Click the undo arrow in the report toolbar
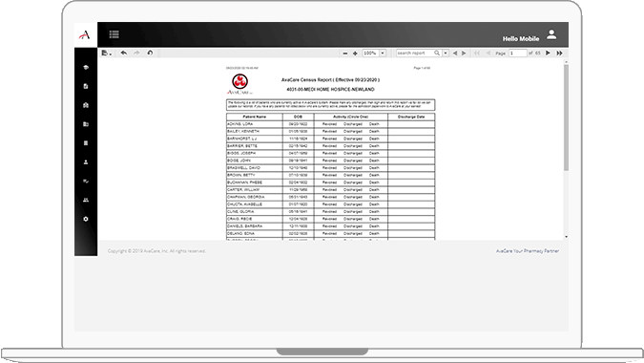Image resolution: width=644 pixels, height=363 pixels. 124,53
